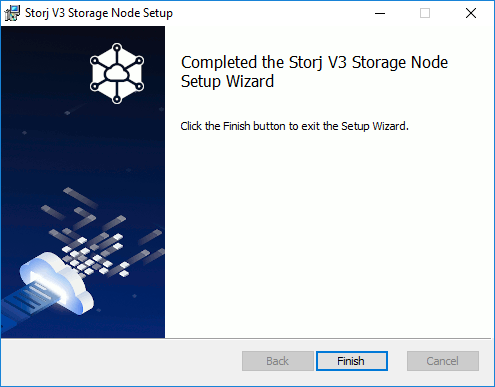Minimize the Storj setup window
Image resolution: width=495 pixels, height=387 pixels.
point(380,13)
